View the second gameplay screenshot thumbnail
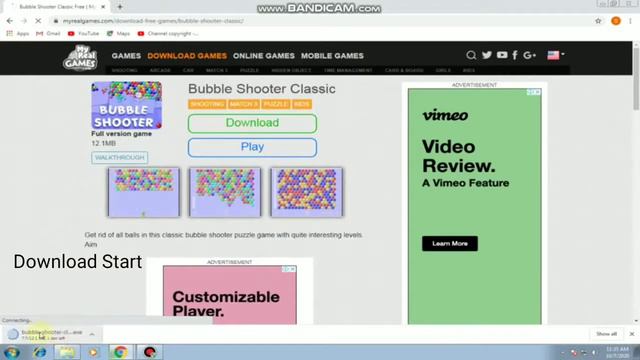 click(225, 192)
